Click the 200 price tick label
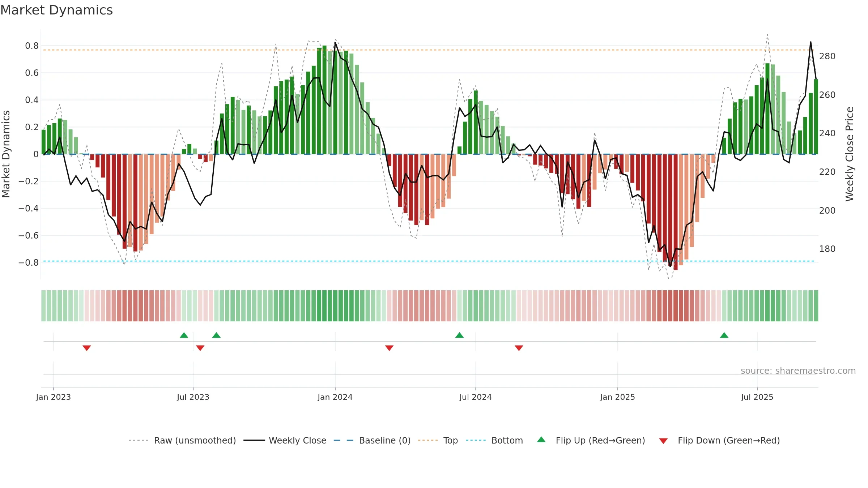Image resolution: width=868 pixels, height=488 pixels. coord(827,210)
